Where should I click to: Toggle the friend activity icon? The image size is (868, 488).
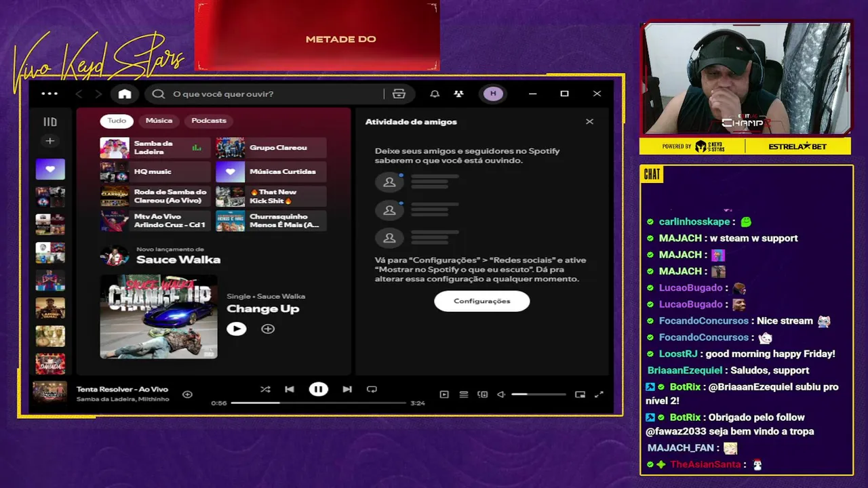tap(459, 94)
